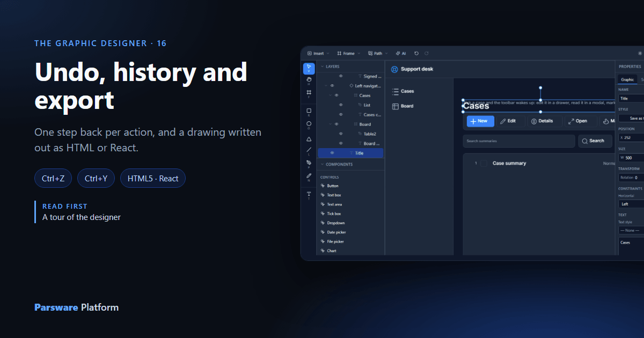This screenshot has width=644, height=338.
Task: Collapse the Components panel section
Action: tap(323, 164)
